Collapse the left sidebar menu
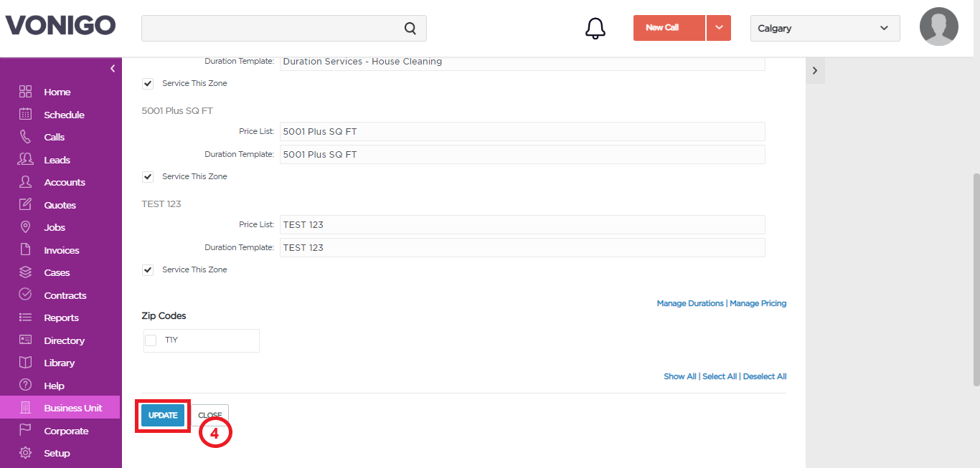The height and width of the screenshot is (468, 980). [113, 69]
